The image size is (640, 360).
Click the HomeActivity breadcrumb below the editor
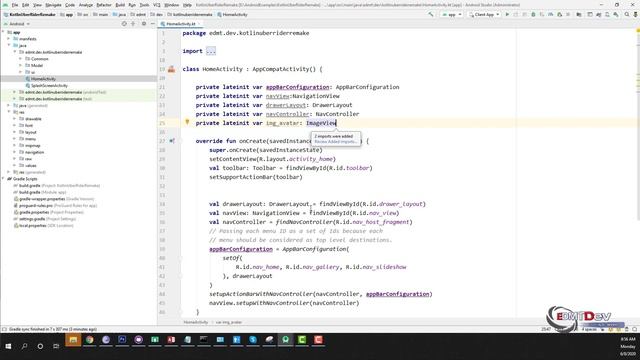(x=196, y=322)
